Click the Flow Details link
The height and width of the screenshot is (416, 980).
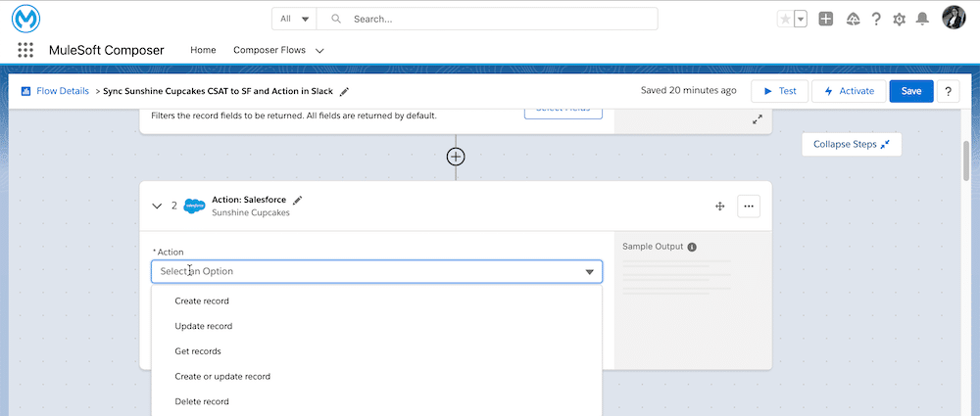63,91
